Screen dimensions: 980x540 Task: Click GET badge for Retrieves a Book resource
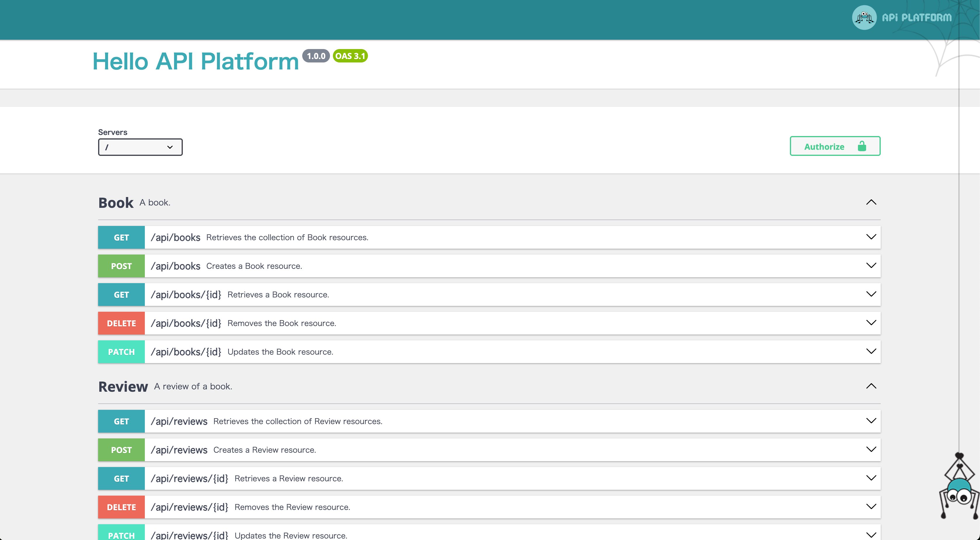point(121,294)
